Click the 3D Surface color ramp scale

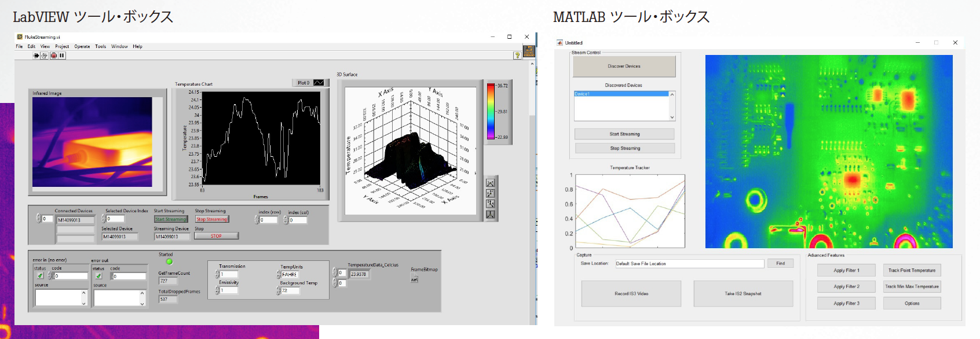tap(490, 111)
